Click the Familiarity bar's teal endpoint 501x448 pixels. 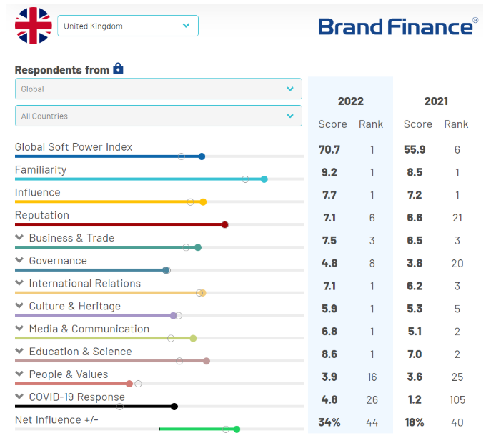coord(264,179)
